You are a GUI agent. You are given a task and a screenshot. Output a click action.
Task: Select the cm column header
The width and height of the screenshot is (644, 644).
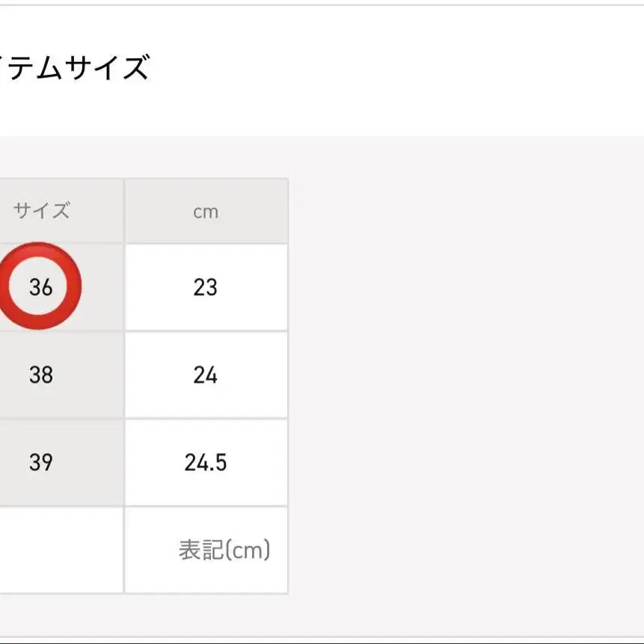coord(206,212)
